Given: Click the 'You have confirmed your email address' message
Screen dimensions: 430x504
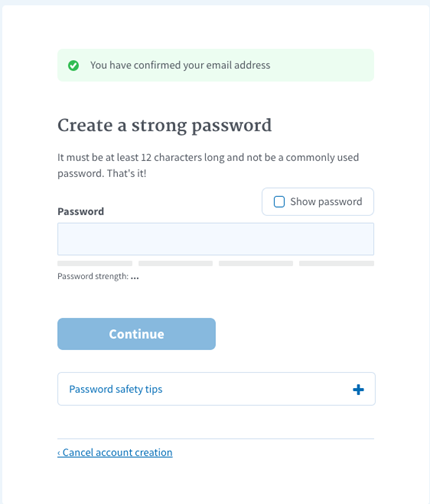Looking at the screenshot, I should coord(180,65).
